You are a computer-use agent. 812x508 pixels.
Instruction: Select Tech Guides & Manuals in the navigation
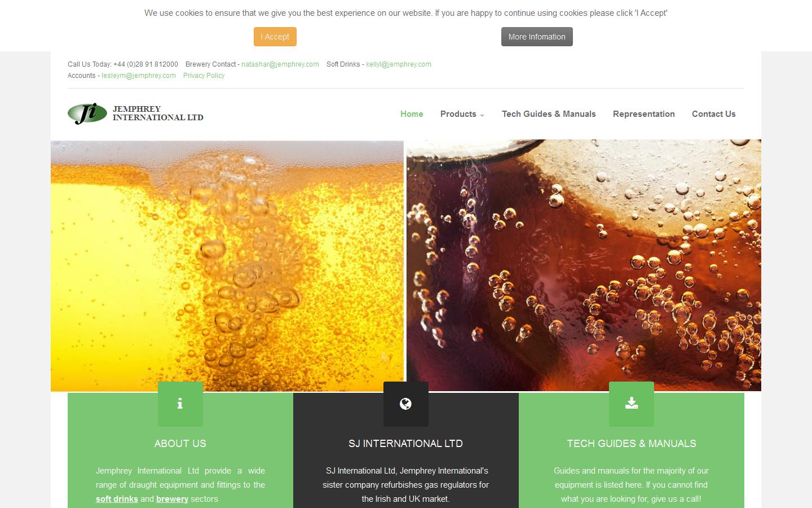(x=549, y=114)
